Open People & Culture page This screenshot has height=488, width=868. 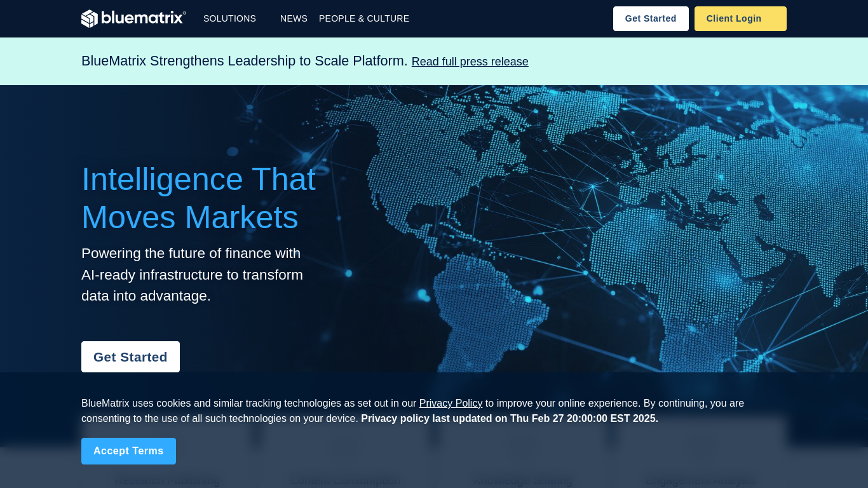click(364, 18)
